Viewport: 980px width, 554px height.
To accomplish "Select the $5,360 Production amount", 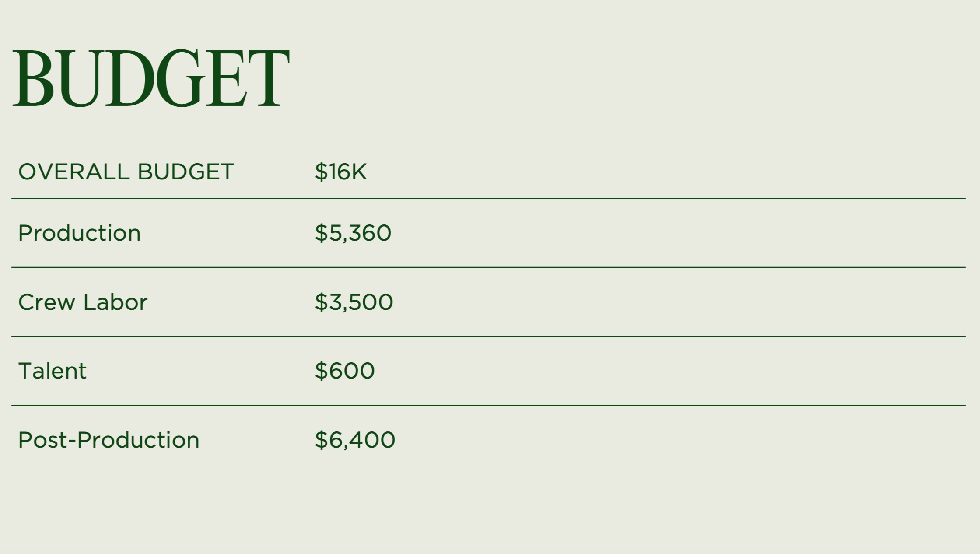I will coord(353,233).
